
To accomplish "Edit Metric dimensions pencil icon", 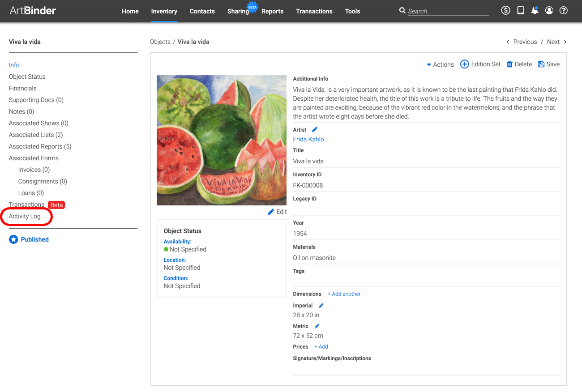I will tap(317, 326).
